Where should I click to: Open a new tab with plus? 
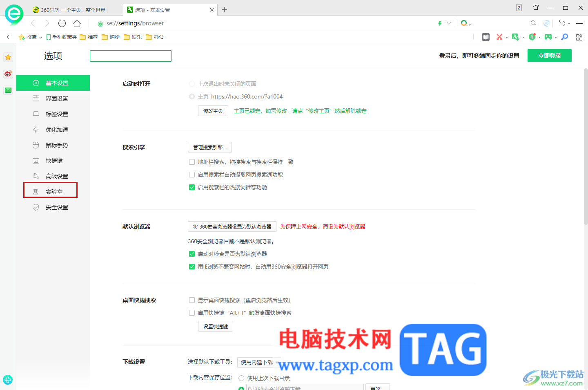[x=224, y=10]
